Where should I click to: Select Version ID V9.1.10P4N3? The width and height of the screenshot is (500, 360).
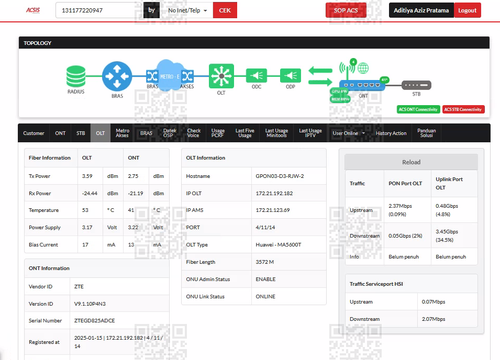point(90,304)
